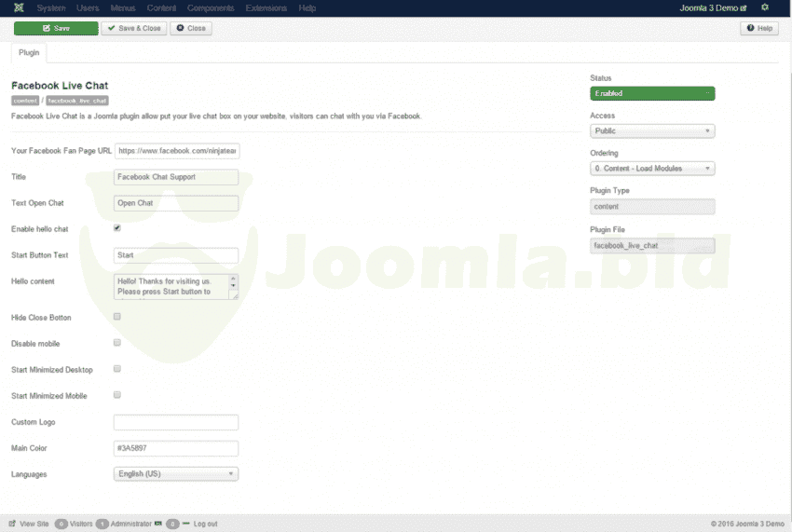
Task: Click View Site in the footer
Action: click(29, 524)
